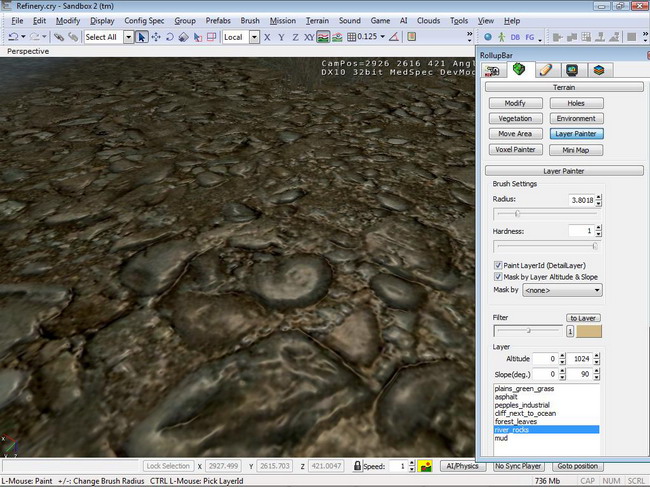This screenshot has height=487, width=650.
Task: Open the Prefabs menu
Action: [218, 21]
